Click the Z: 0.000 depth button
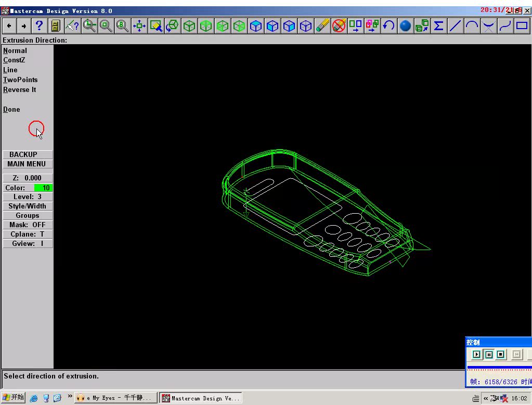532x405 pixels. (28, 178)
